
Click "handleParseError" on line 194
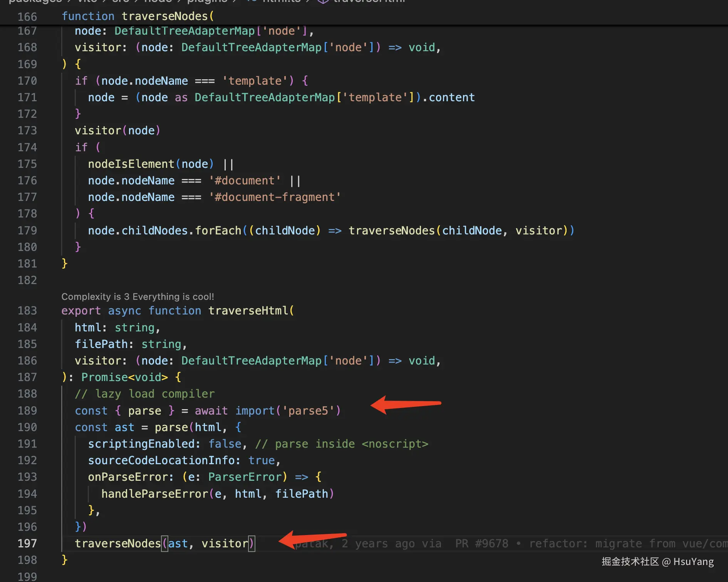155,494
